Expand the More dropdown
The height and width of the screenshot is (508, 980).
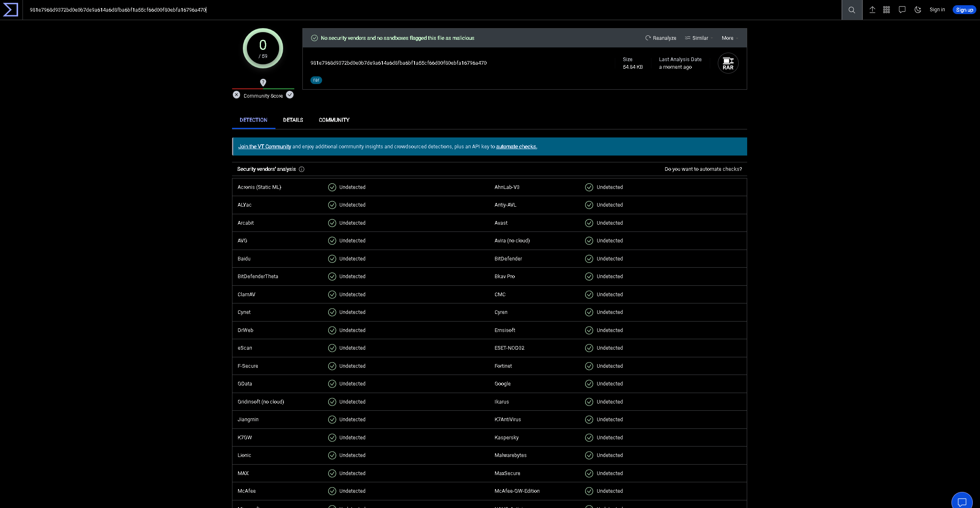click(730, 38)
